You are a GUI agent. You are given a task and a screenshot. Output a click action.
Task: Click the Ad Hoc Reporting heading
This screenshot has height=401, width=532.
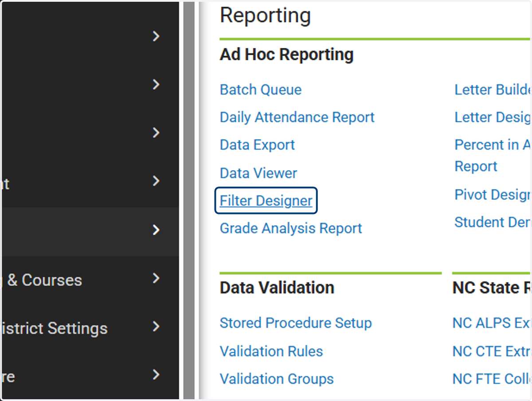click(287, 55)
